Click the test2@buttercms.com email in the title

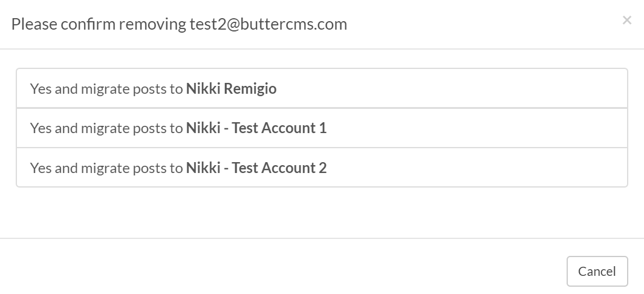[x=268, y=24]
